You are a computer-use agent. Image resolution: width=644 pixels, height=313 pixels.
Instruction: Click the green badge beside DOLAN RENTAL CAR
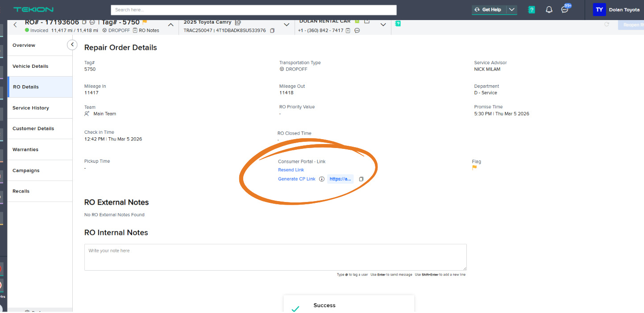pyautogui.click(x=357, y=21)
